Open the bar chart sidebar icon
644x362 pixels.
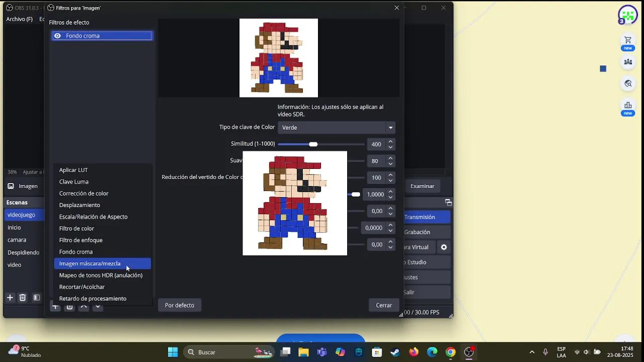[628, 105]
